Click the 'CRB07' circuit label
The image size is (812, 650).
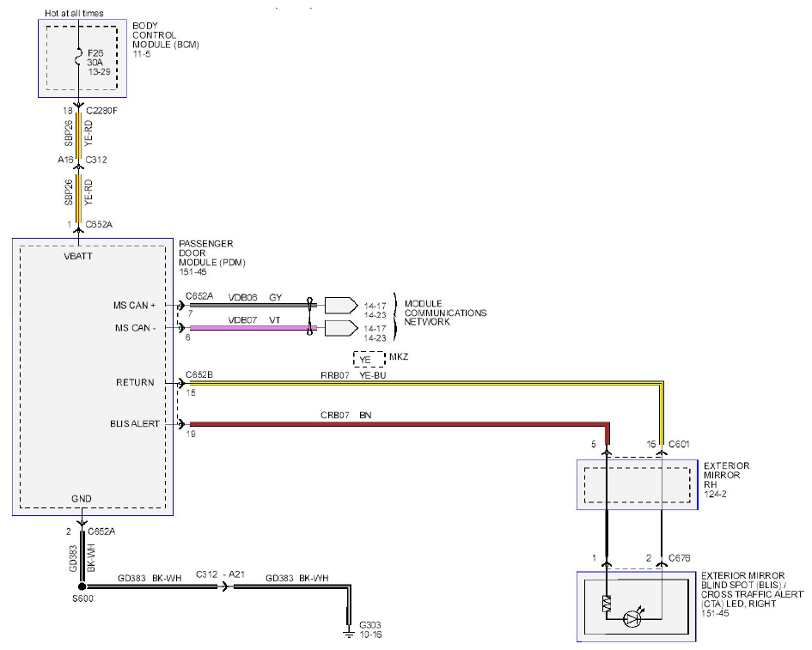(335, 415)
